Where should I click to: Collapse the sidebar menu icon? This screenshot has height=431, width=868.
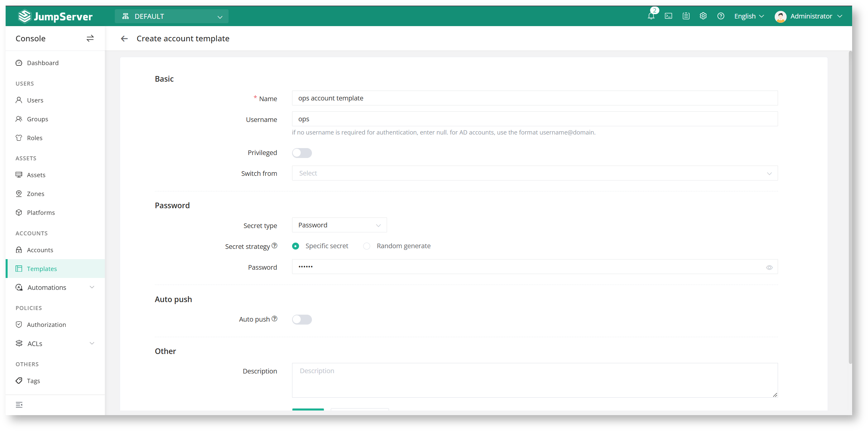point(19,405)
